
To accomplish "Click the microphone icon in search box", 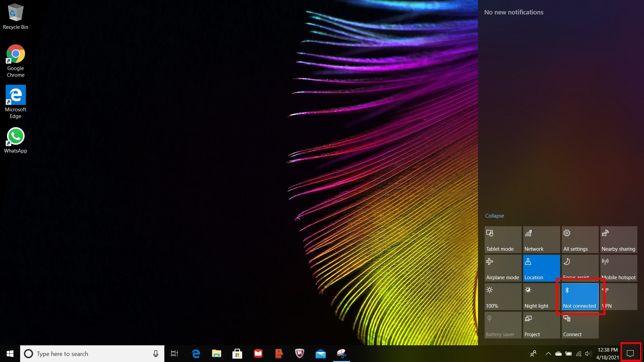I will point(156,354).
